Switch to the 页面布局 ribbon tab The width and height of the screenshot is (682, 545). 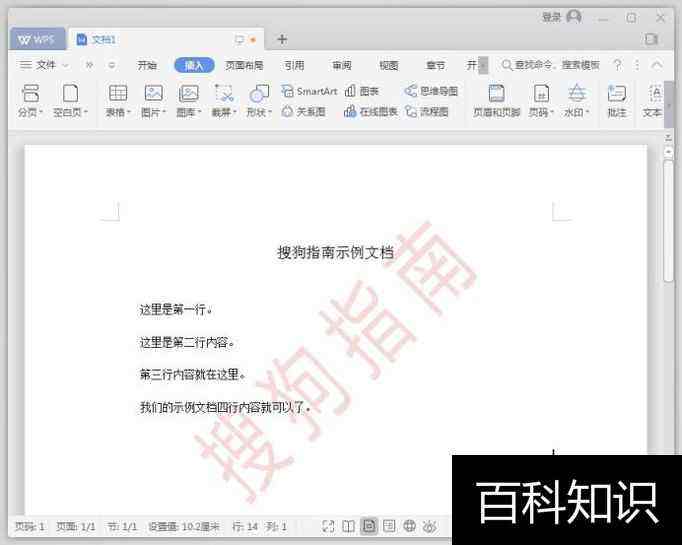click(244, 65)
